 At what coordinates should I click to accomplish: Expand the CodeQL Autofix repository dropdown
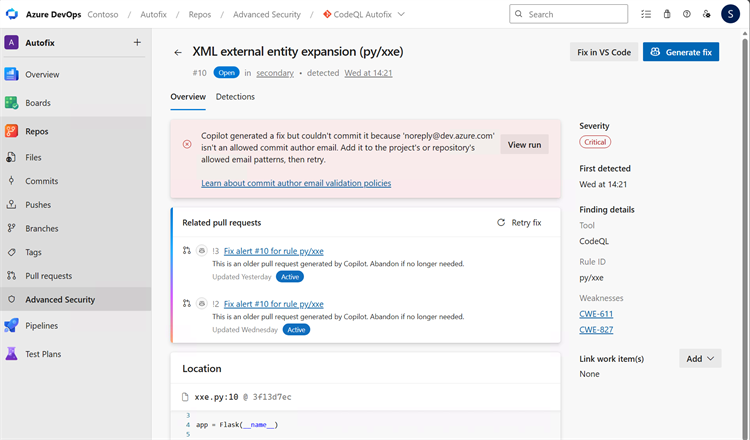coord(401,14)
